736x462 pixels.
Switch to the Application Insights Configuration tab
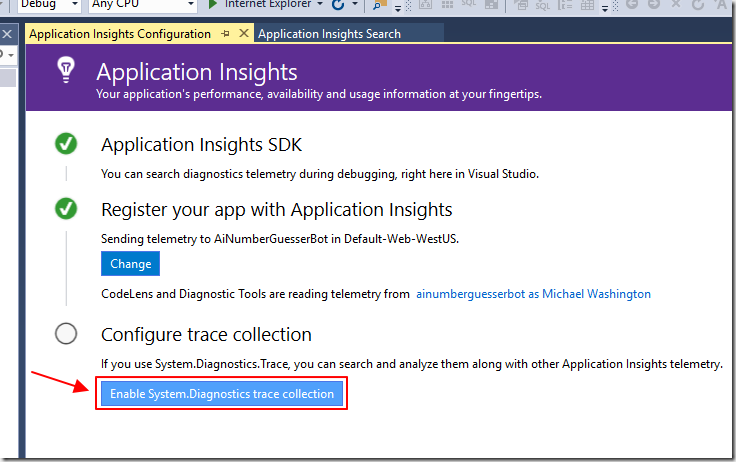[x=120, y=34]
